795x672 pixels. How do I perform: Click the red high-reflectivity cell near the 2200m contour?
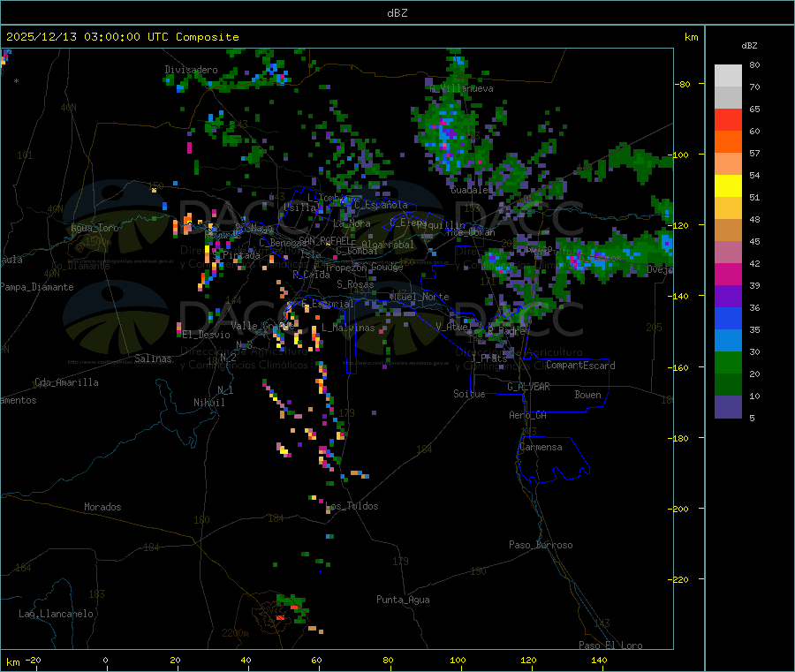tap(280, 618)
